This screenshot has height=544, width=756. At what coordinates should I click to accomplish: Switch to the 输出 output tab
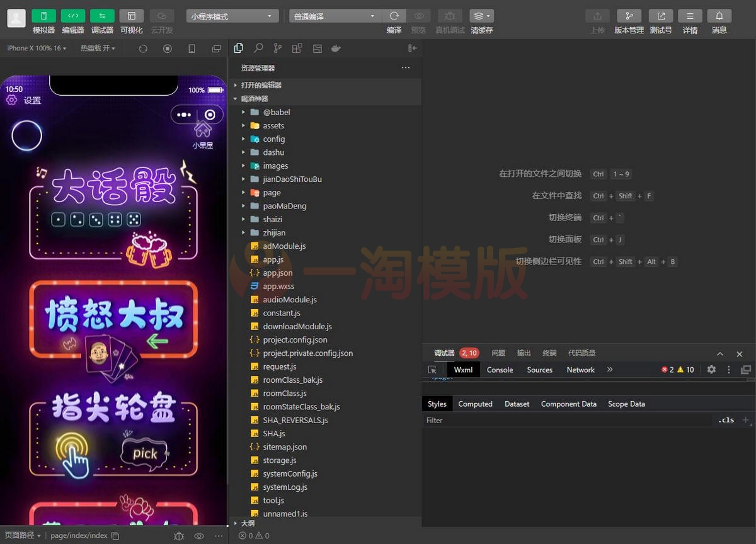point(524,353)
